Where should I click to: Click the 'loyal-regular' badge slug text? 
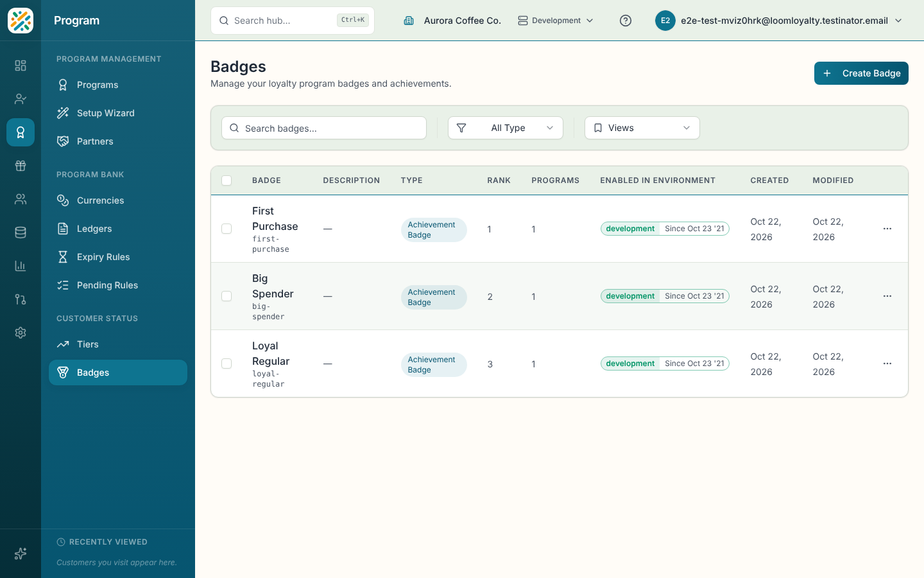pos(268,379)
